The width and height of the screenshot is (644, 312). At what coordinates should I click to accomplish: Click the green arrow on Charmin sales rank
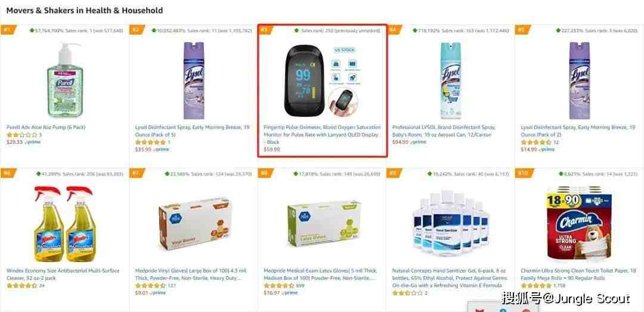point(561,174)
